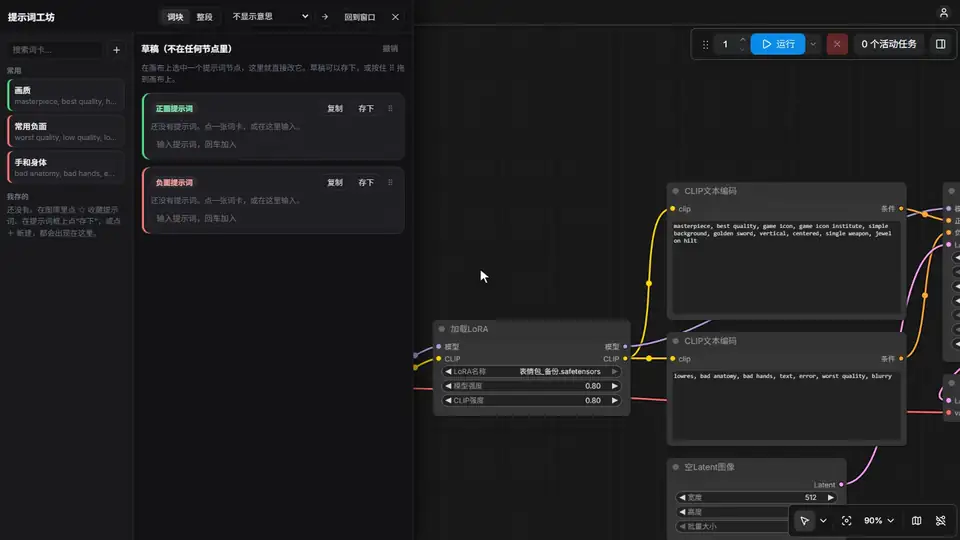
Task: Grab the drag handle on the 正面提示词 card
Action: pyautogui.click(x=390, y=108)
